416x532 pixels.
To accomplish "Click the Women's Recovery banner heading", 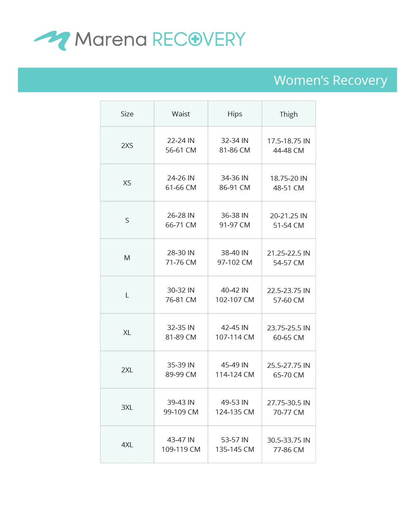I will click(330, 80).
